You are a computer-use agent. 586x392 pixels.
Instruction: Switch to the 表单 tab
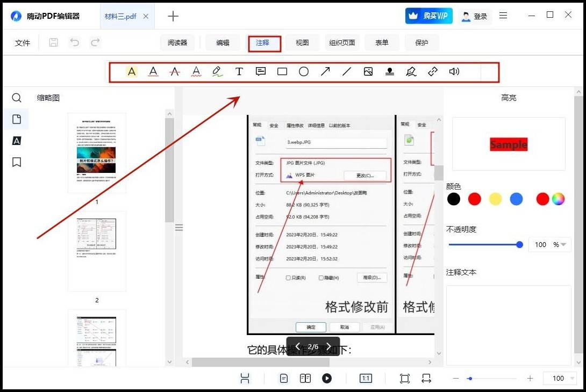pos(382,42)
